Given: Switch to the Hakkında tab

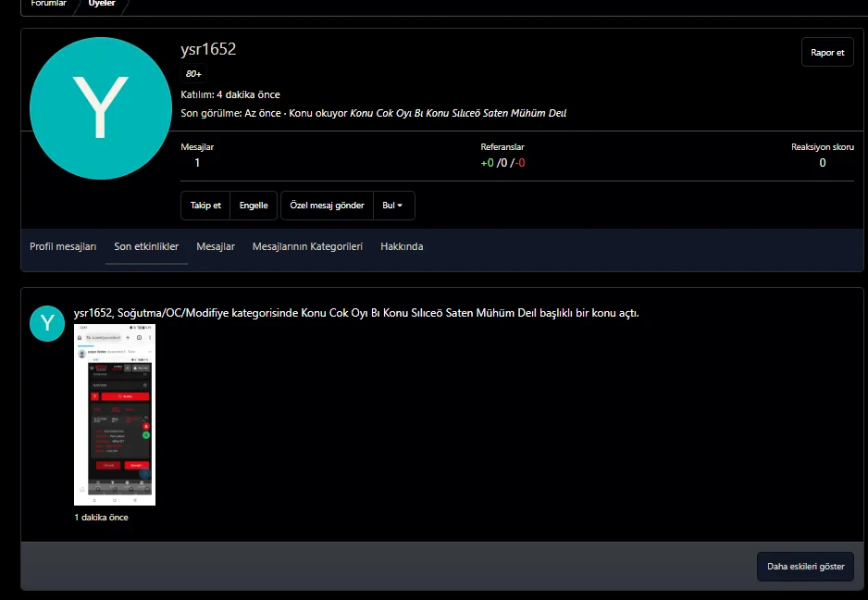Looking at the screenshot, I should [x=402, y=246].
